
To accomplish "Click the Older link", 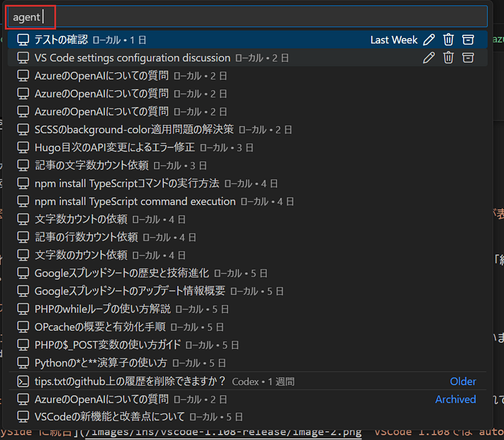I will 463,381.
